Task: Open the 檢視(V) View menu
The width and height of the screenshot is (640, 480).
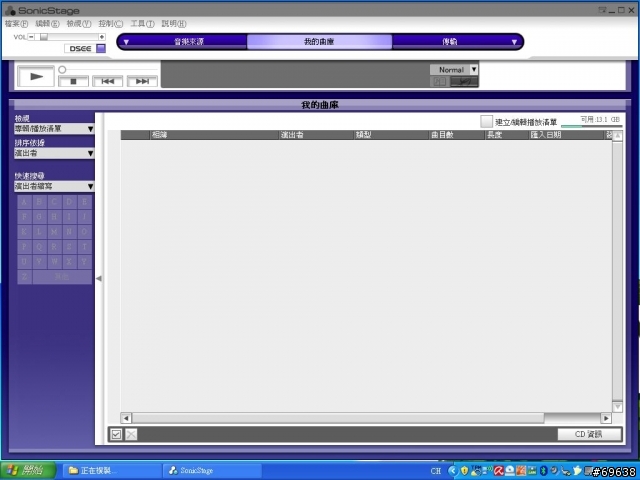Action: pos(79,24)
